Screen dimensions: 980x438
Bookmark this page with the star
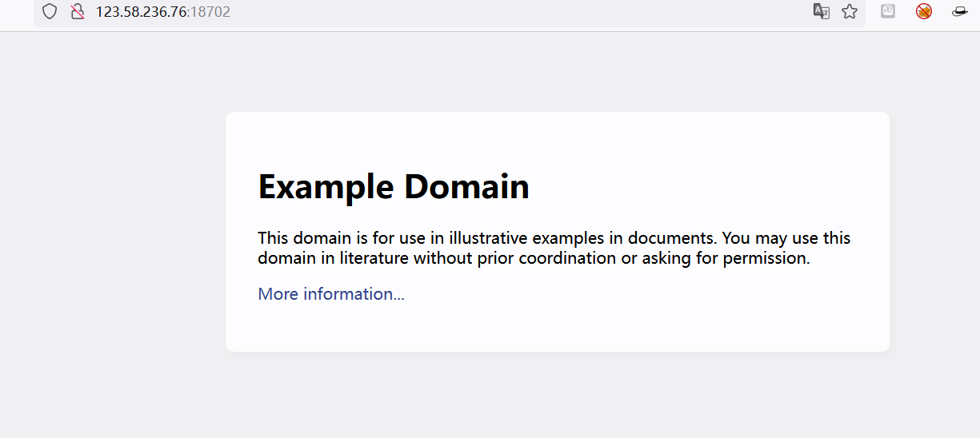850,11
